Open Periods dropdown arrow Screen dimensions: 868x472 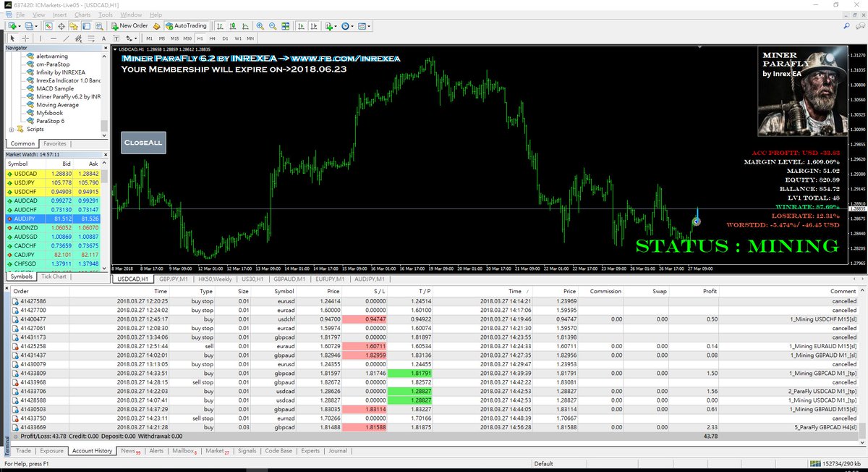pos(352,25)
